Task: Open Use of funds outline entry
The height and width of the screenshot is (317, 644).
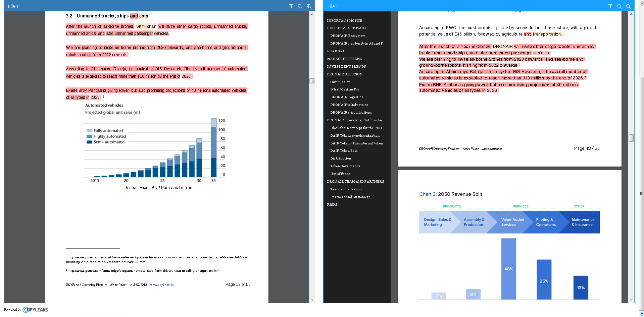Action: 340,174
